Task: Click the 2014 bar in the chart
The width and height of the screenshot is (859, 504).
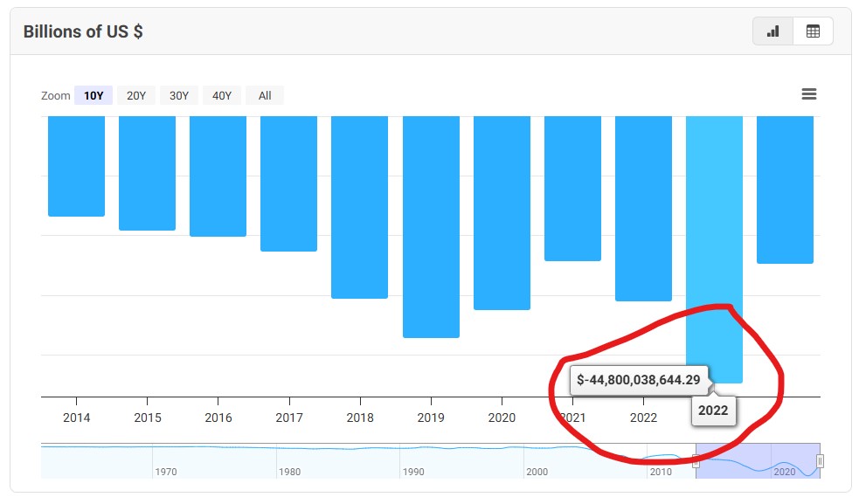Action: [76, 166]
